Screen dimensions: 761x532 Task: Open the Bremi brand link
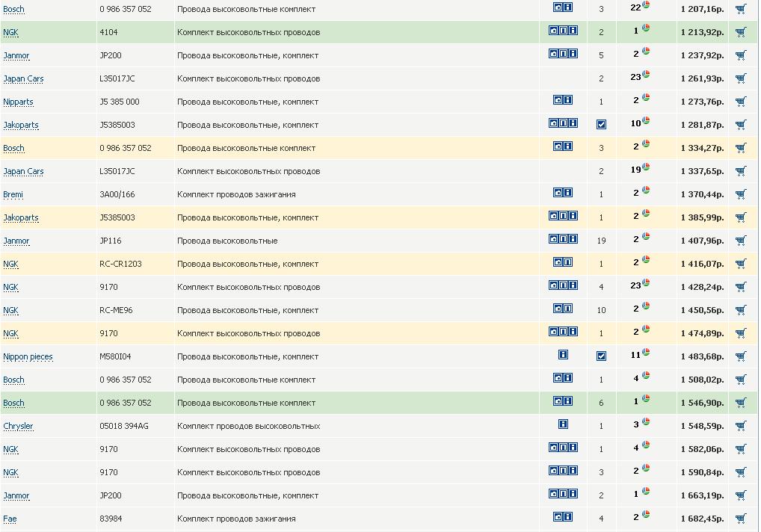pyautogui.click(x=13, y=194)
